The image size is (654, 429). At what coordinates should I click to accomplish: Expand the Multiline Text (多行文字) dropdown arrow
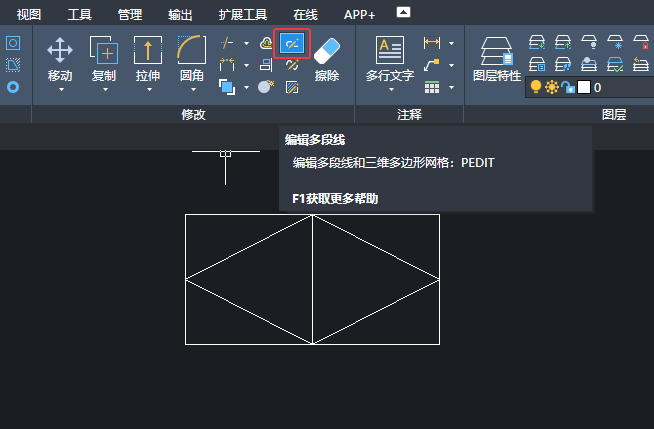[391, 90]
